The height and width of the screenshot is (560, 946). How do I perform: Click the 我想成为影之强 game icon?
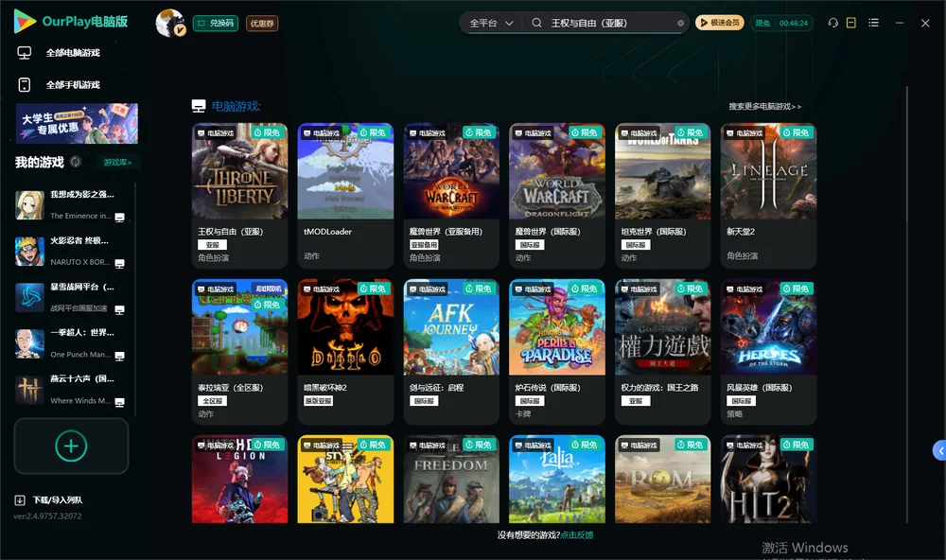coord(29,205)
